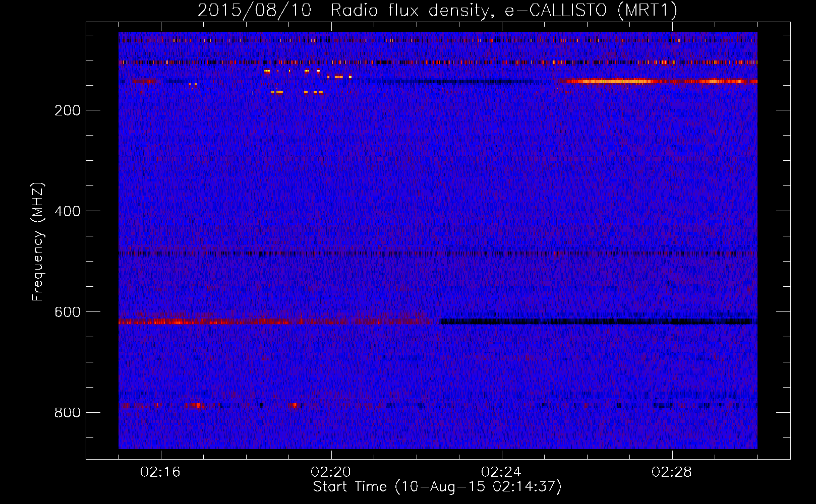Click the '200' frequency tick label
Image resolution: width=816 pixels, height=504 pixels.
68,110
